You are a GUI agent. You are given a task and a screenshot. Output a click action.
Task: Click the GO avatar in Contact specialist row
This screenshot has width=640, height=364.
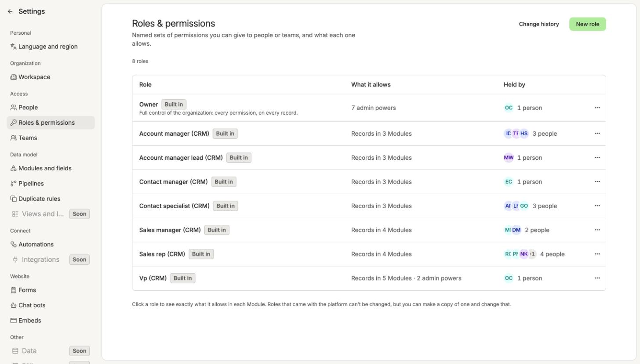pos(524,206)
